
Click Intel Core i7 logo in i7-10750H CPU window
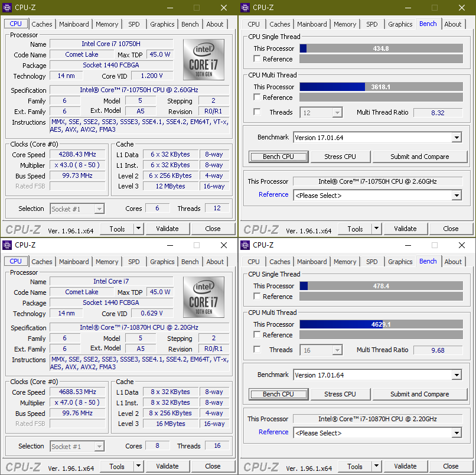(x=204, y=60)
